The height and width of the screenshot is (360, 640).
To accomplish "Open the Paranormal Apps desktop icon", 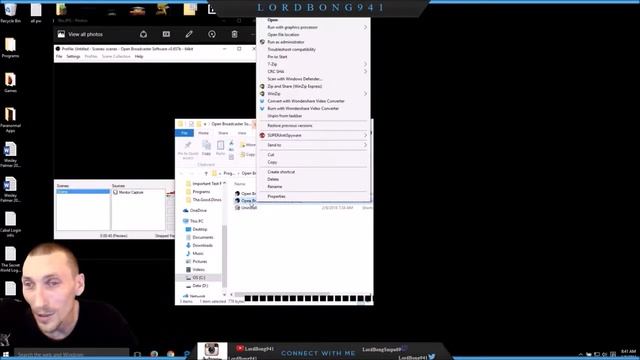I will coord(10,120).
